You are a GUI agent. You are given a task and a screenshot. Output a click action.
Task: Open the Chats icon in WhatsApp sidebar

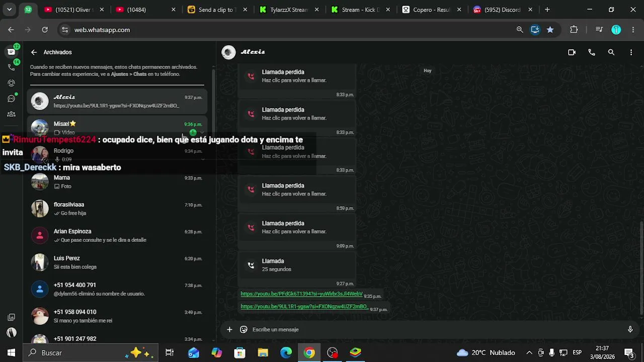[x=11, y=52]
